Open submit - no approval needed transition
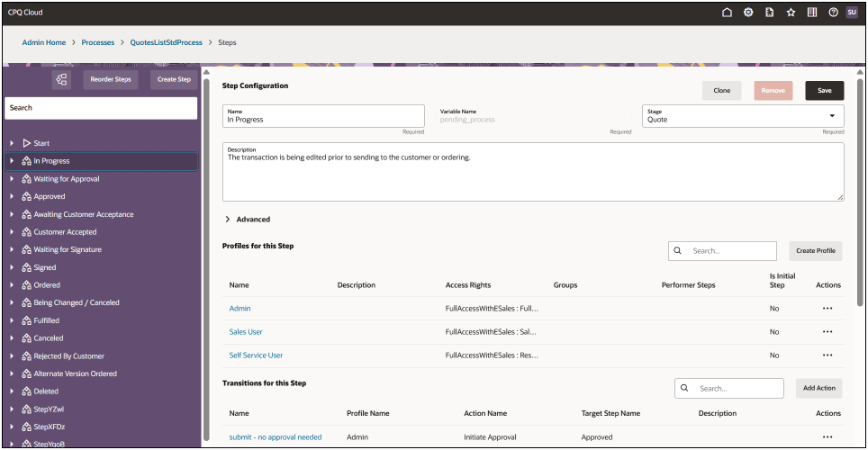The height and width of the screenshot is (450, 868). [x=276, y=436]
